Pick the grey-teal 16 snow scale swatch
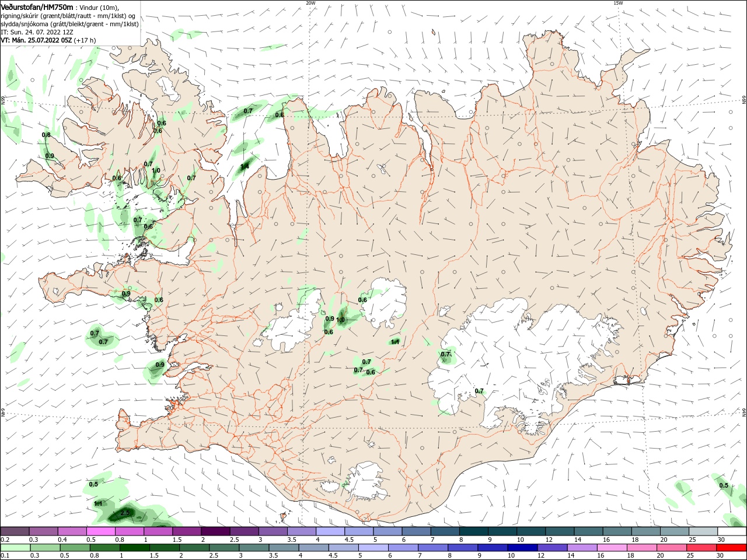The image size is (747, 560). (617, 531)
